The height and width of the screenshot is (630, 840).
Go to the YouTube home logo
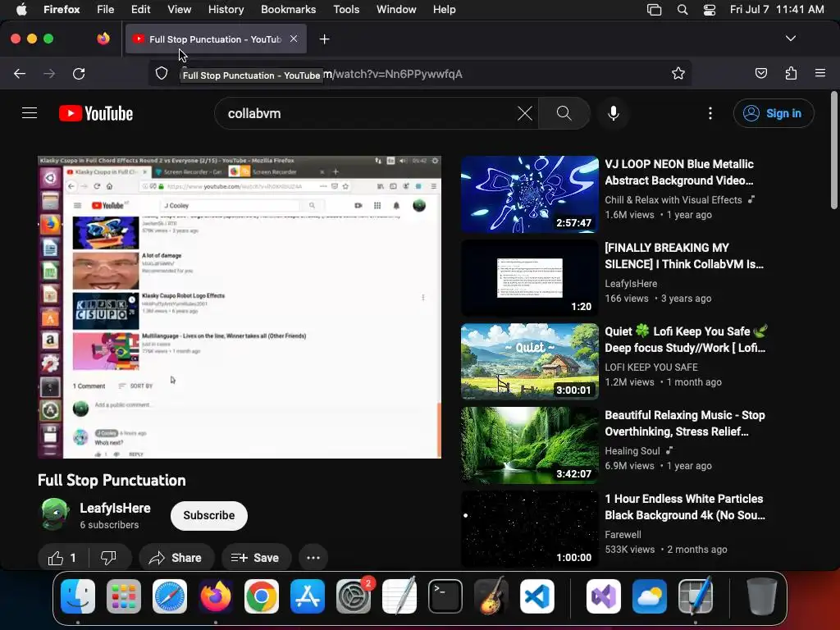[x=96, y=113]
